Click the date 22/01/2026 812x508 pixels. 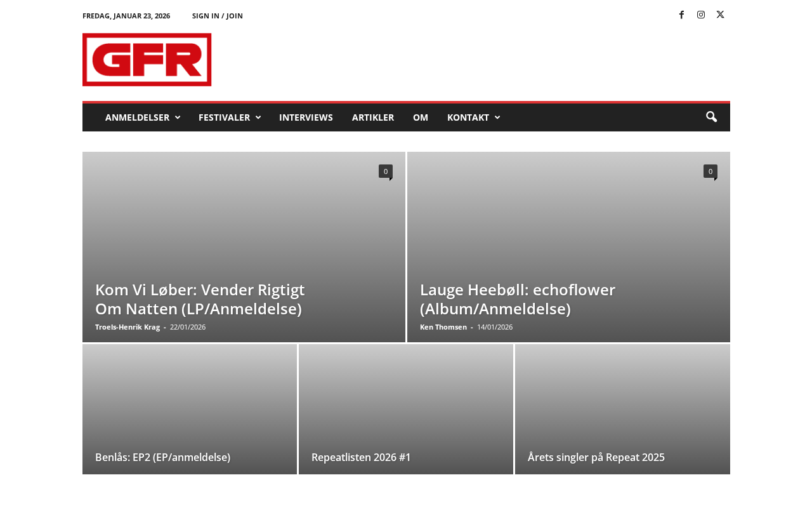(188, 327)
